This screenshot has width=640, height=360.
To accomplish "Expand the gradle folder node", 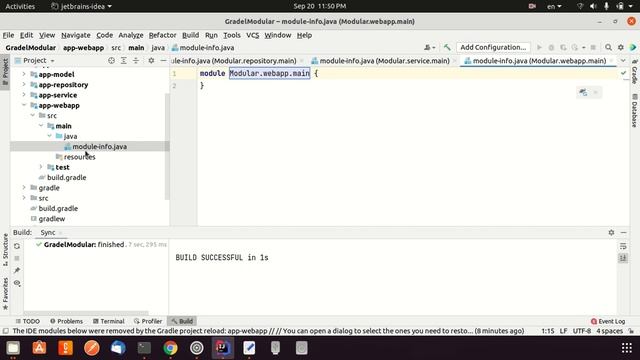I will tap(24, 187).
